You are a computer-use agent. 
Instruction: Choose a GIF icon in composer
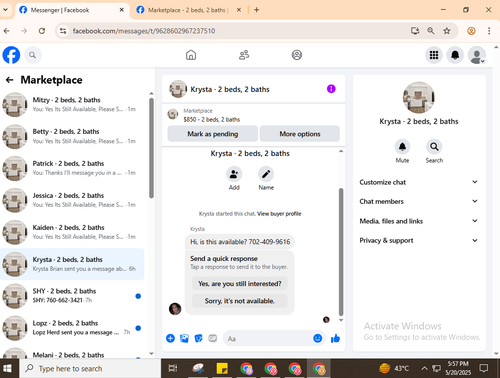[x=212, y=339]
